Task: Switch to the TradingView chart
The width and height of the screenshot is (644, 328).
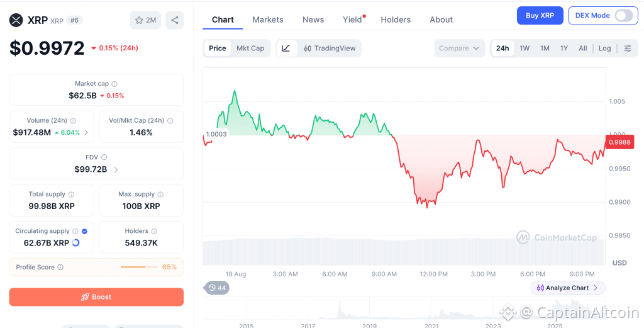Action: tap(330, 48)
